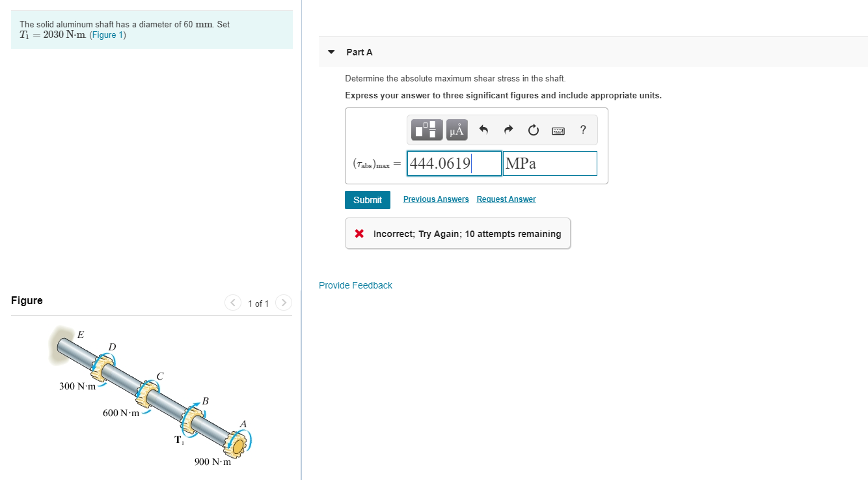Screen dimensions: 868x480
Task: Click '600 N·m' label in figure
Action: [121, 414]
